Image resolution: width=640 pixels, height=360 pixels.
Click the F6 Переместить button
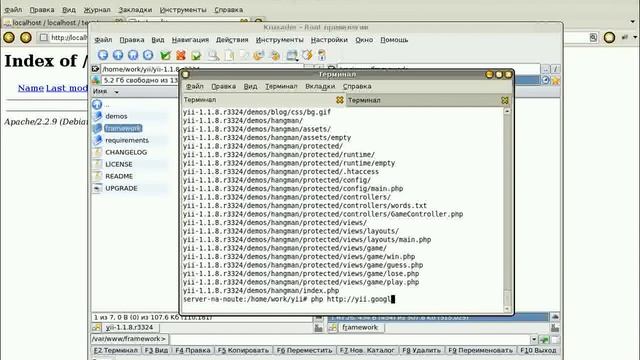[x=304, y=350]
